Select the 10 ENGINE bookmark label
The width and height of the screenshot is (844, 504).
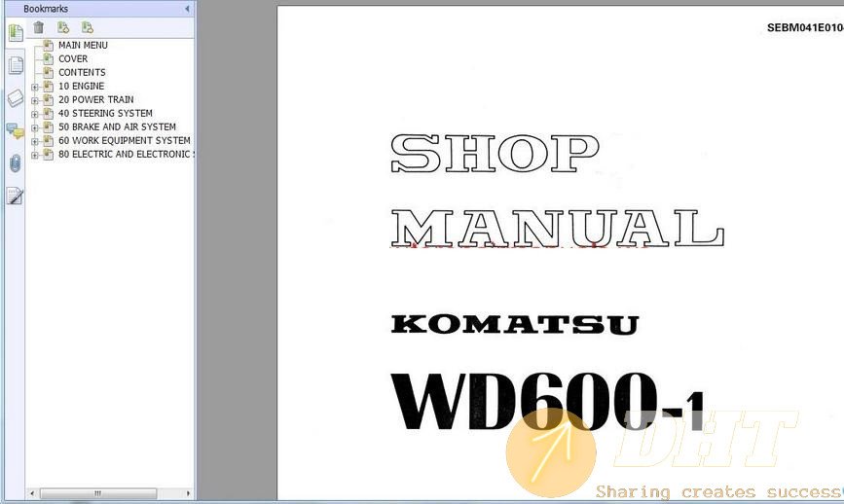tap(81, 86)
